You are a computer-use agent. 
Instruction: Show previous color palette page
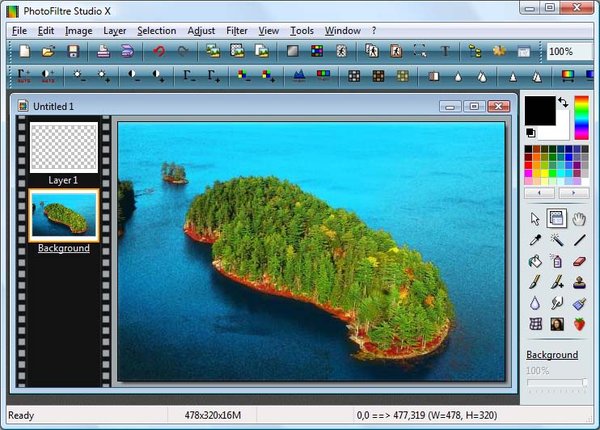pyautogui.click(x=541, y=192)
